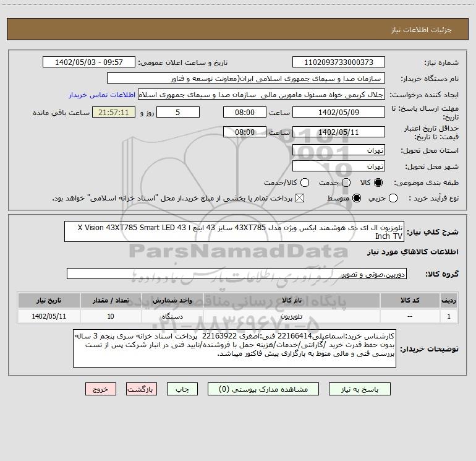476x461 pixels.
Task: Click the پاسخ به نیاز button
Action: (360, 389)
